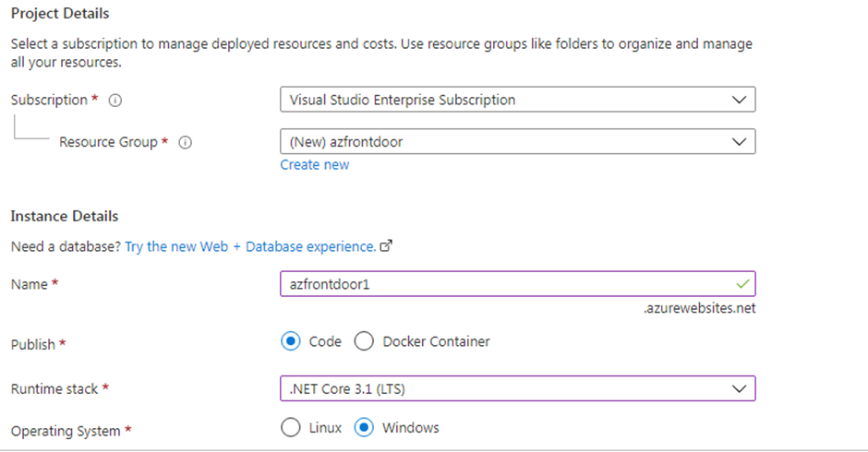
Task: Select the Docker Container radio button
Action: (364, 341)
